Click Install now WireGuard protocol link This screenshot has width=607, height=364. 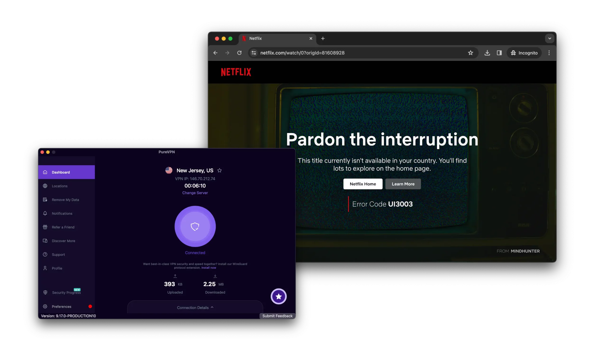point(209,267)
